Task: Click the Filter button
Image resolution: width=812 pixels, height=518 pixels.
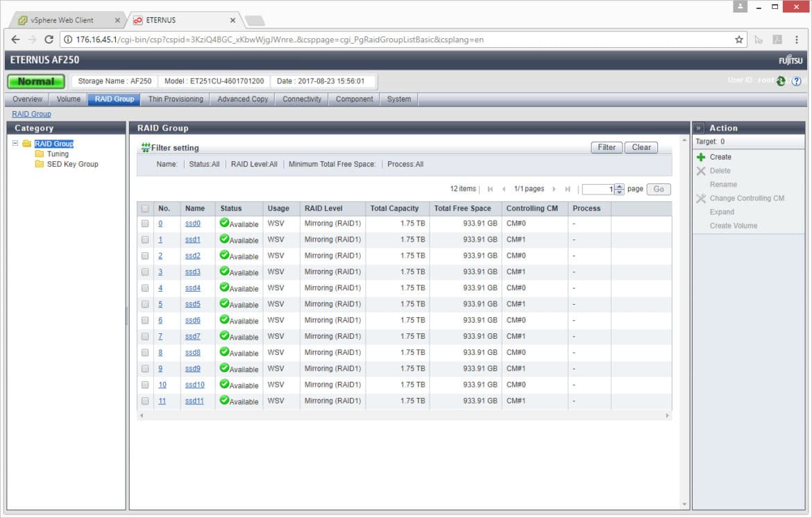Action: (607, 148)
